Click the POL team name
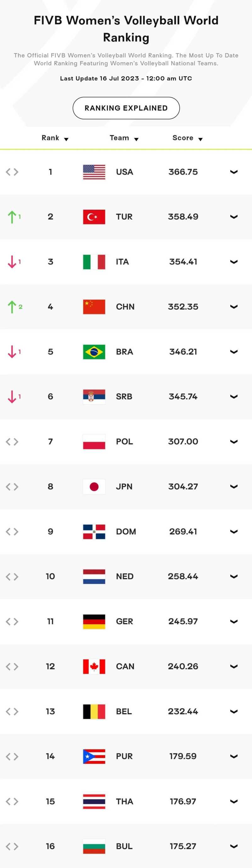 click(x=124, y=442)
